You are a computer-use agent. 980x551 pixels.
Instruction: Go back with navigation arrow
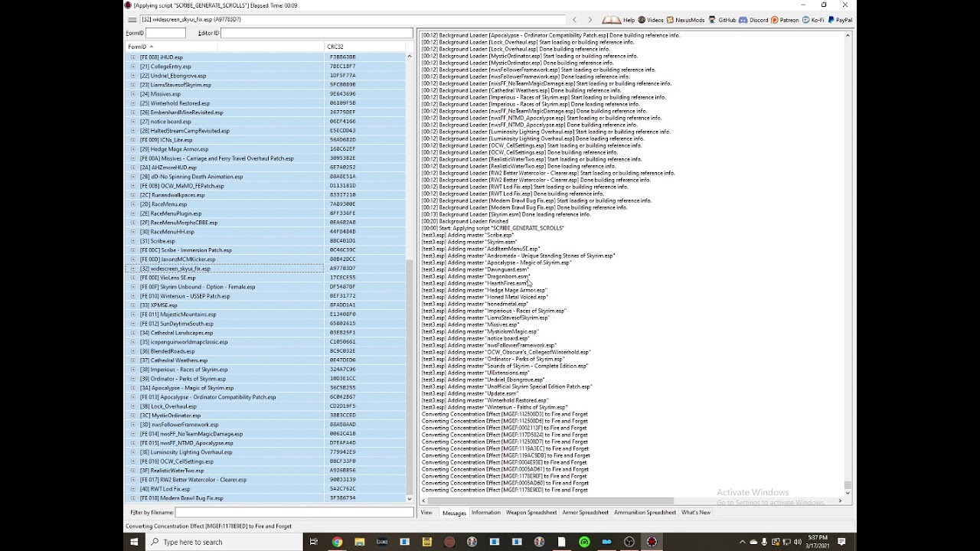pos(574,20)
